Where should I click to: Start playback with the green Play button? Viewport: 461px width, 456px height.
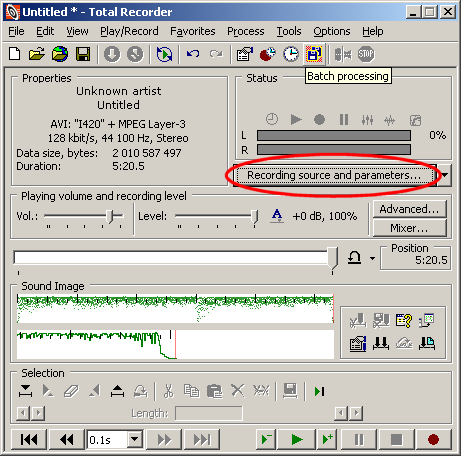297,440
